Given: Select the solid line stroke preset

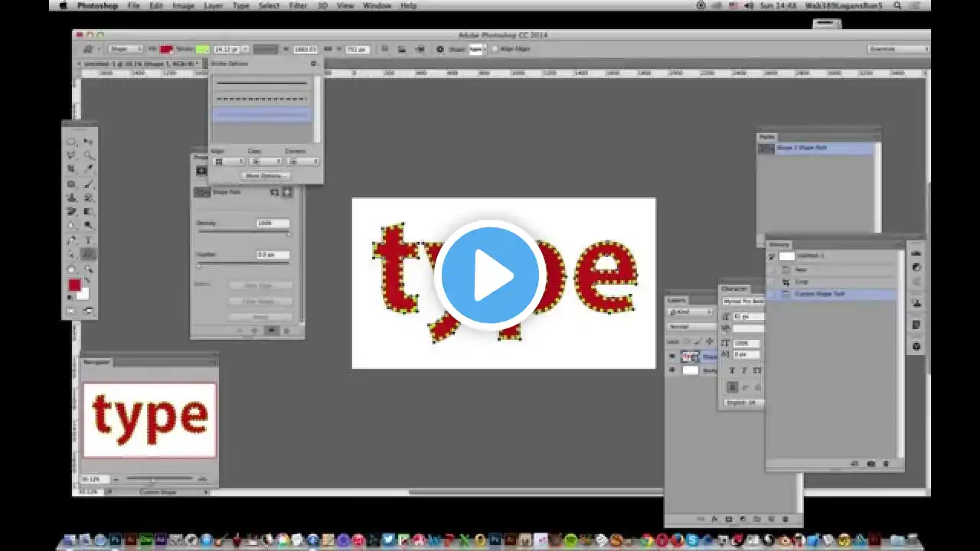Looking at the screenshot, I should pyautogui.click(x=261, y=83).
